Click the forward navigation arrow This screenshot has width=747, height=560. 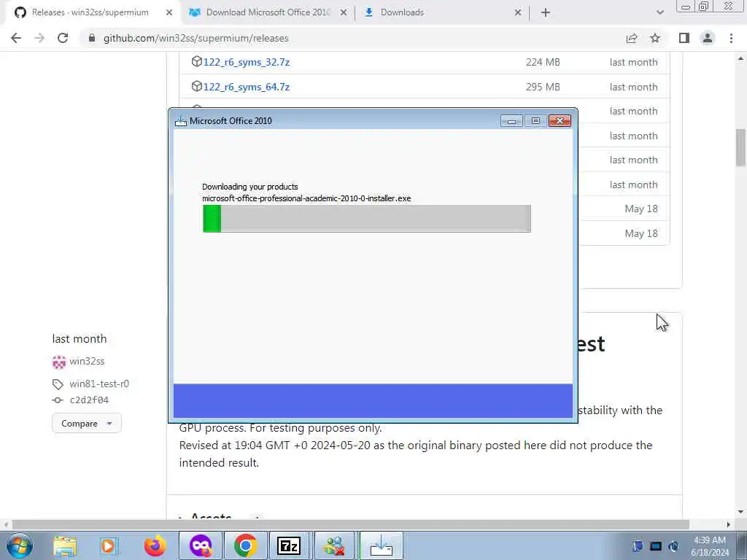pos(39,38)
